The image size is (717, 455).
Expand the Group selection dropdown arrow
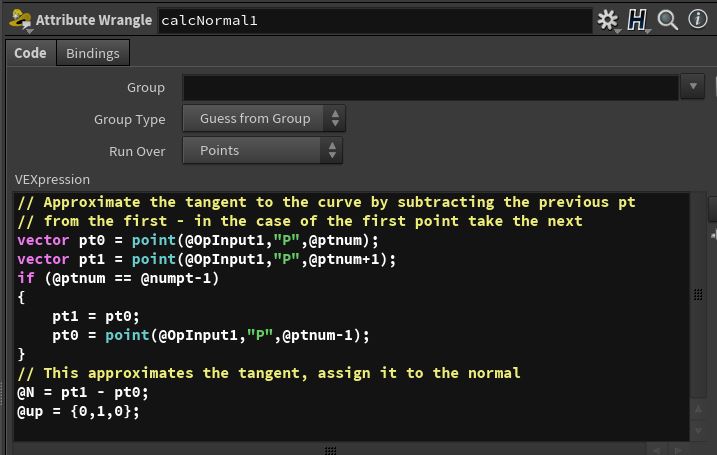coord(694,88)
